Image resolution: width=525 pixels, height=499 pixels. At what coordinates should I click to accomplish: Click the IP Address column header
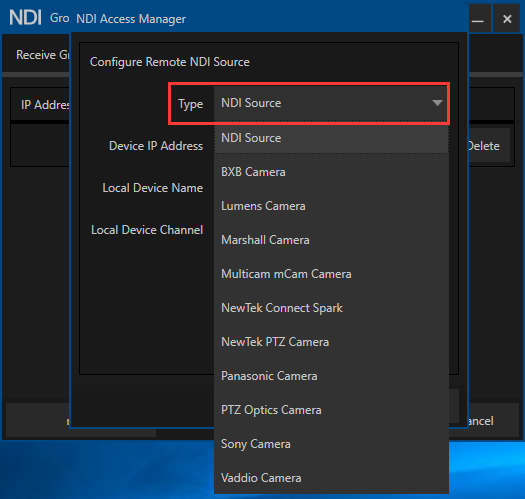(45, 105)
